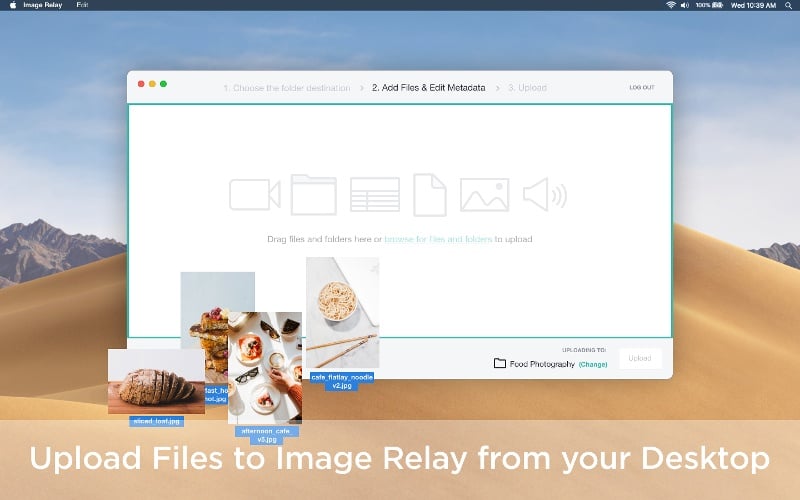The height and width of the screenshot is (500, 800).
Task: Select the noodle bowl with chopsticks thumbnail
Action: tap(342, 312)
